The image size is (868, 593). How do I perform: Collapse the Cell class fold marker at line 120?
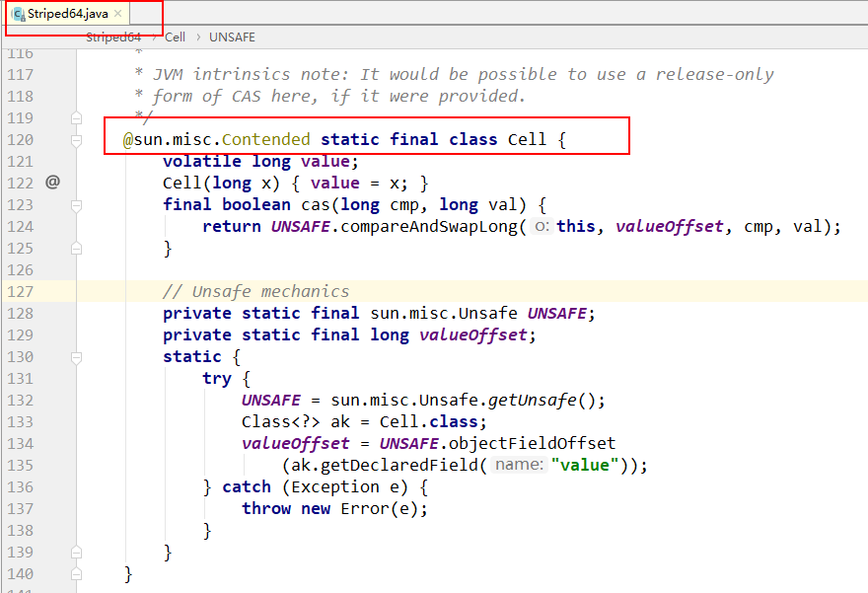tap(76, 141)
